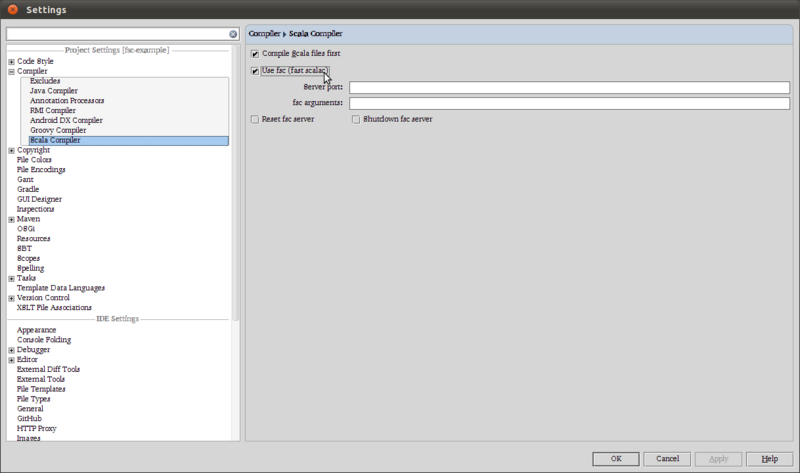Open Template Data Languages settings
This screenshot has height=473, width=800.
click(61, 288)
